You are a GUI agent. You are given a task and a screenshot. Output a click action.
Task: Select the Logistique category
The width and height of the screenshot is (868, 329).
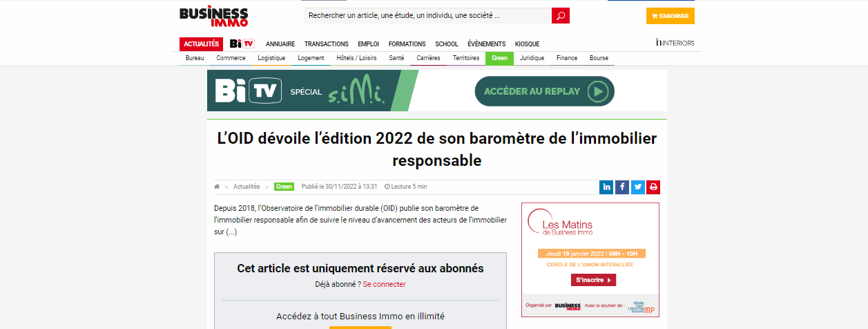pos(271,58)
